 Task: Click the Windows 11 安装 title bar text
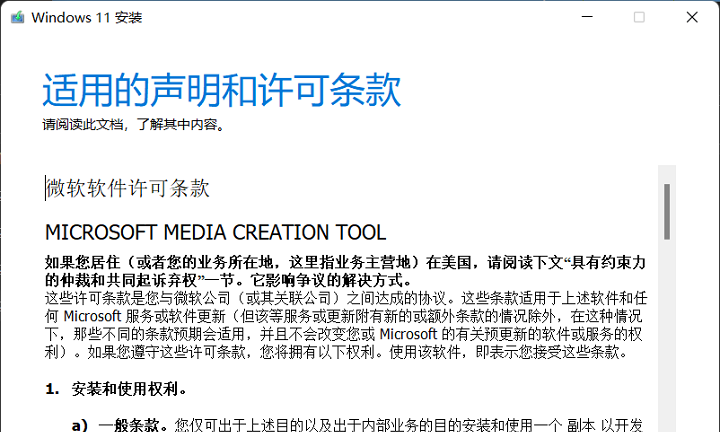tap(87, 17)
